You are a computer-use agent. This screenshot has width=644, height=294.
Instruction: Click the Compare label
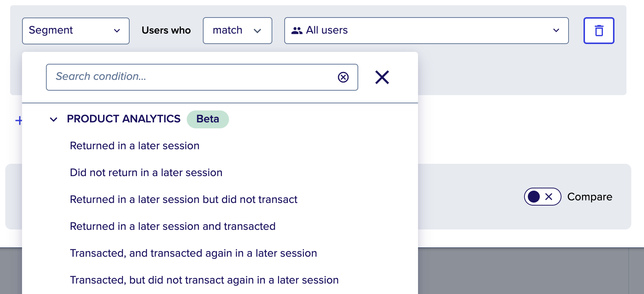pyautogui.click(x=589, y=197)
